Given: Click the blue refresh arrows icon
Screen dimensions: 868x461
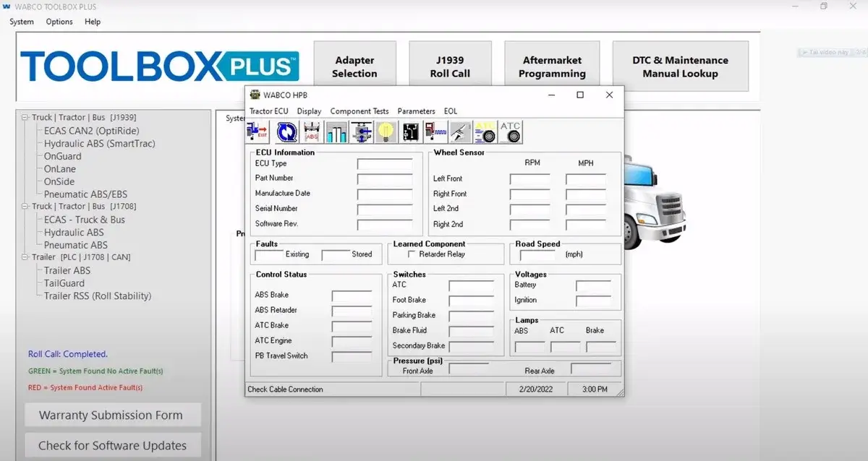Looking at the screenshot, I should pyautogui.click(x=287, y=132).
